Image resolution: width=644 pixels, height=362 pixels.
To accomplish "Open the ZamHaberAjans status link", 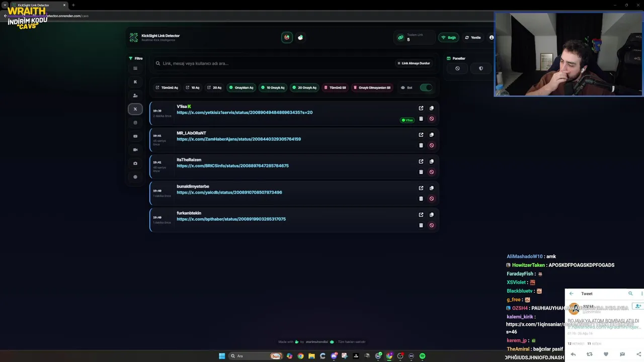I will click(238, 139).
